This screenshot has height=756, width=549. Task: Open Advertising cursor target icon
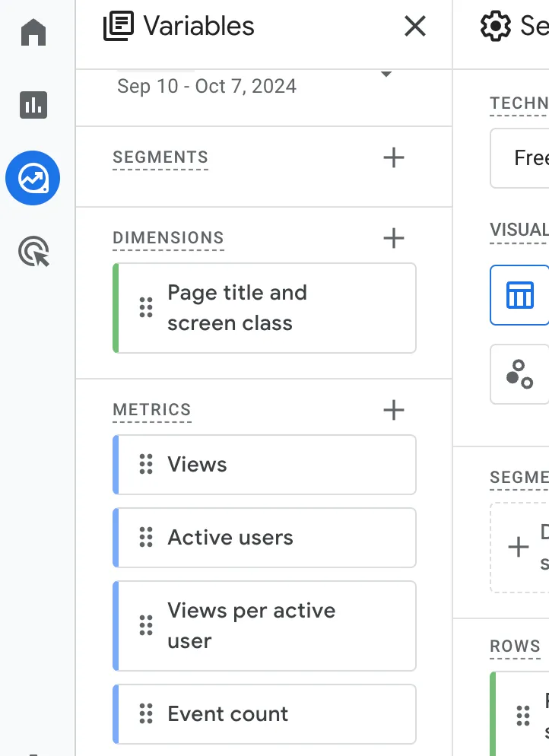point(33,252)
